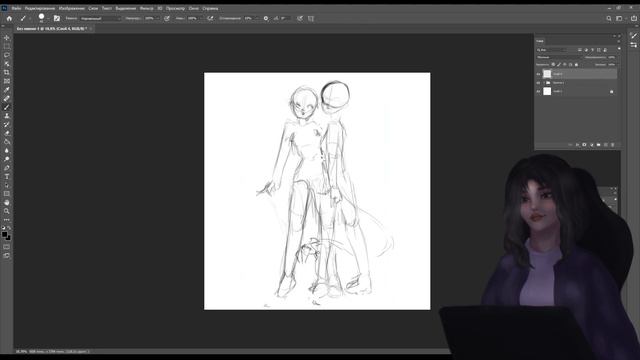
Task: Hide the group layer visibility eye
Action: coord(538,83)
